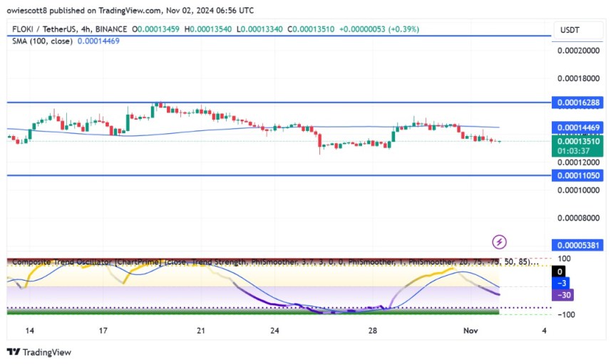Click the SMA (100, close) indicator label
Screen dimensions: 613x364
tap(41, 41)
